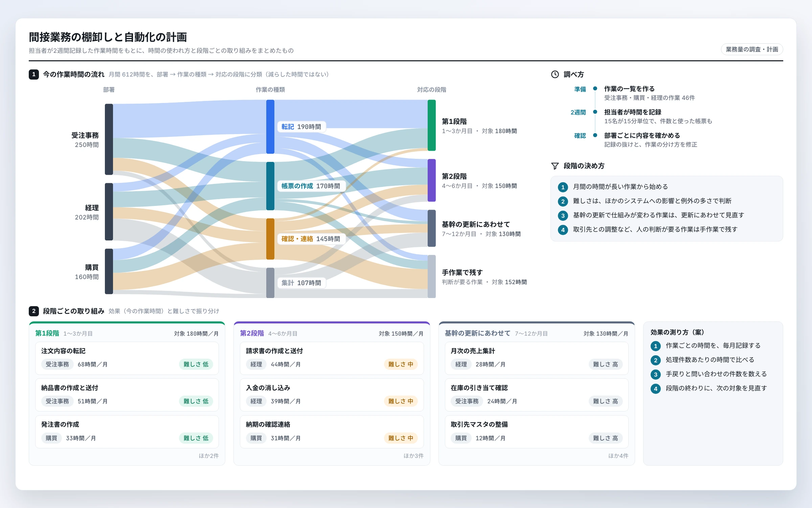This screenshot has height=508, width=812.
Task: Click section number 2 badge for 段階ごとの取り組み
Action: [34, 311]
